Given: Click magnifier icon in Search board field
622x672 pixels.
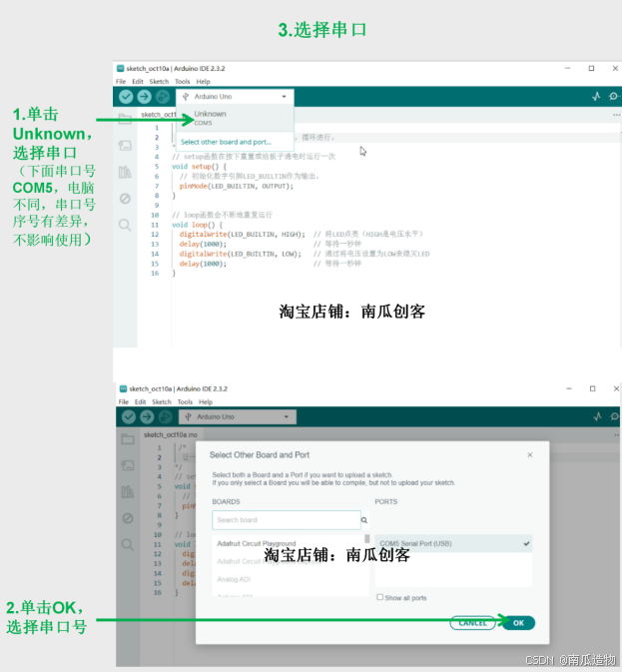Looking at the screenshot, I should (x=364, y=520).
